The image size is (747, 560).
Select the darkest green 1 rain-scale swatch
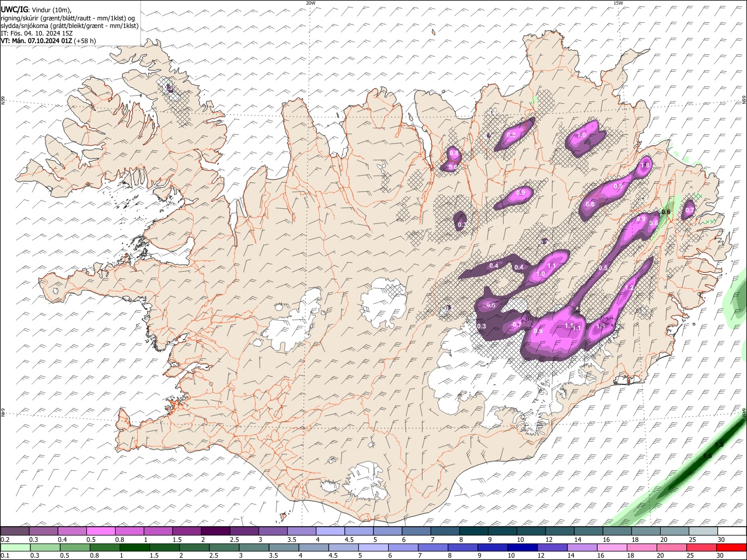[x=134, y=548]
